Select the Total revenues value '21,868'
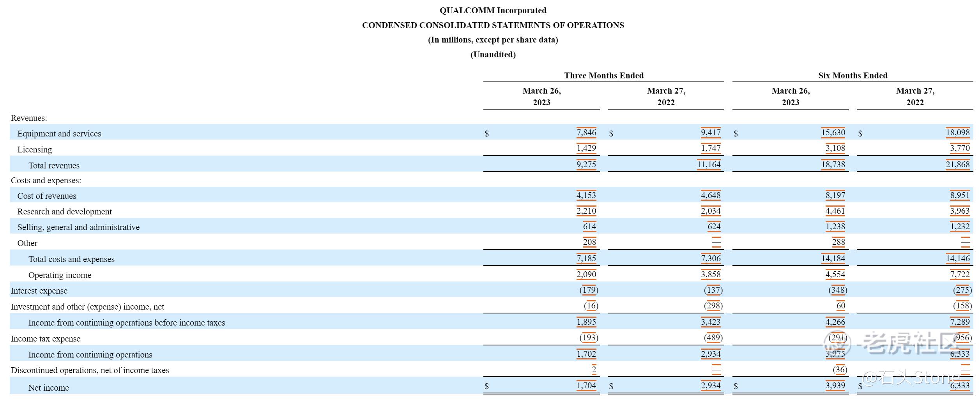Image resolution: width=980 pixels, height=400 pixels. [957, 165]
